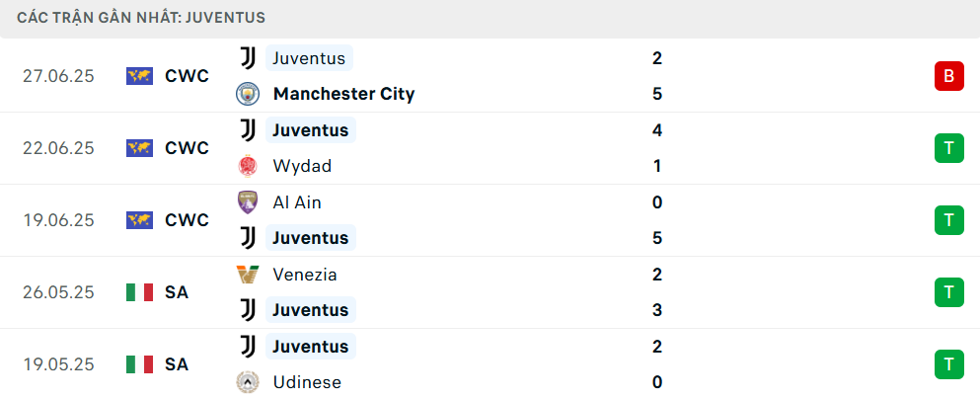Open CWC competition label on 19.06.25
Image resolution: width=980 pixels, height=399 pixels.
coord(187,220)
